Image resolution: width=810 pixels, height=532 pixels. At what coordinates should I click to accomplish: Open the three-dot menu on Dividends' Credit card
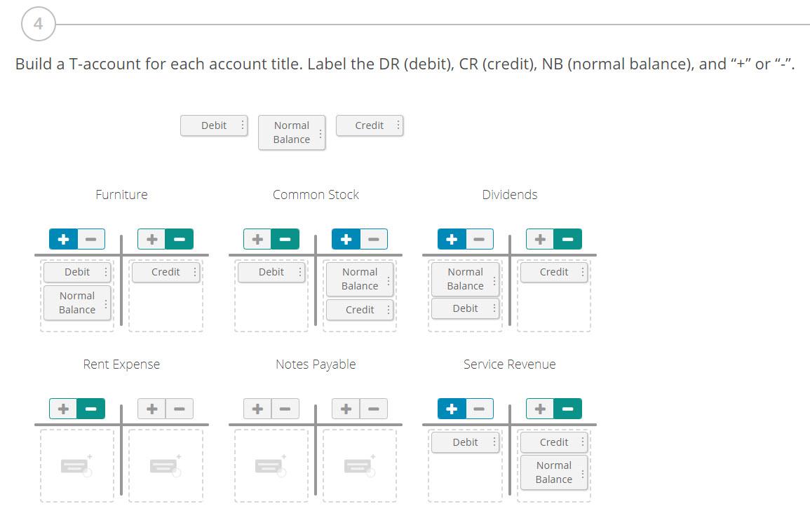[x=582, y=272]
